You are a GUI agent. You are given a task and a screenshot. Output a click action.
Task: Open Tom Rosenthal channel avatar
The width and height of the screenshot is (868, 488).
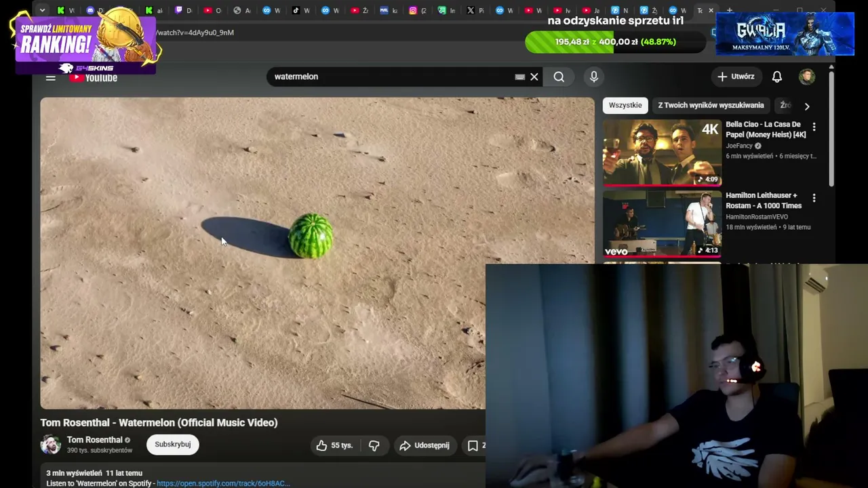pyautogui.click(x=50, y=445)
